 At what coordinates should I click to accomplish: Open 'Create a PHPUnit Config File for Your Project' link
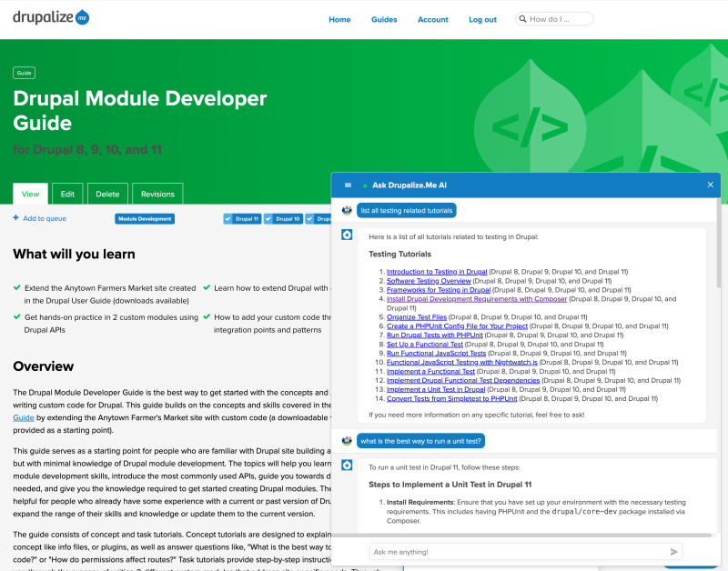pos(457,326)
